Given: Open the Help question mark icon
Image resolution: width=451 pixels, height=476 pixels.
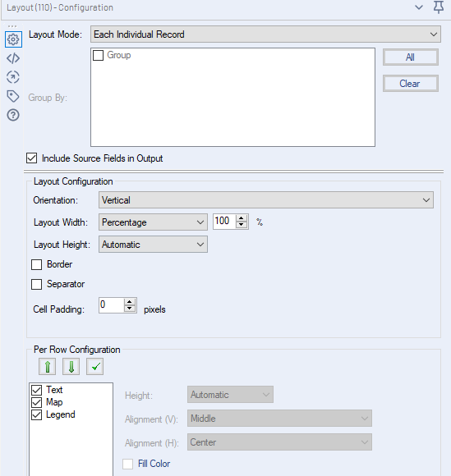Looking at the screenshot, I should 13,115.
